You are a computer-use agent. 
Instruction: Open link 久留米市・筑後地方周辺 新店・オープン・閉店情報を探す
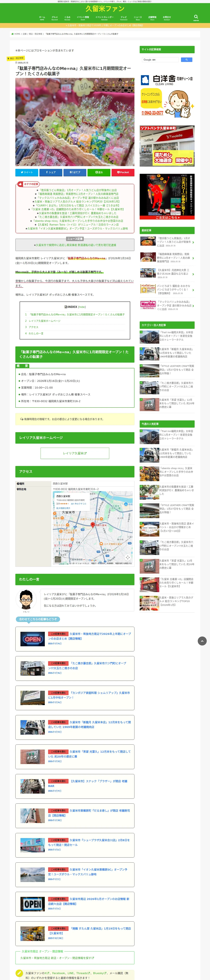[x=57, y=958]
